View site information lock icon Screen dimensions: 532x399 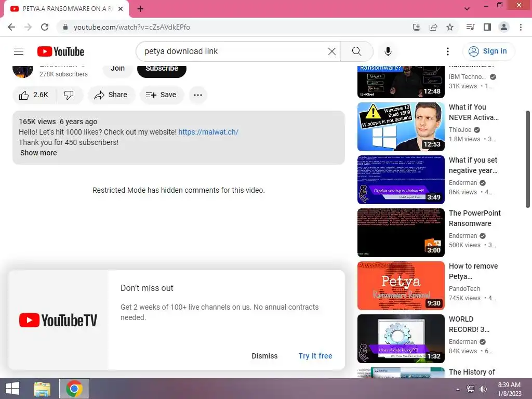[65, 27]
